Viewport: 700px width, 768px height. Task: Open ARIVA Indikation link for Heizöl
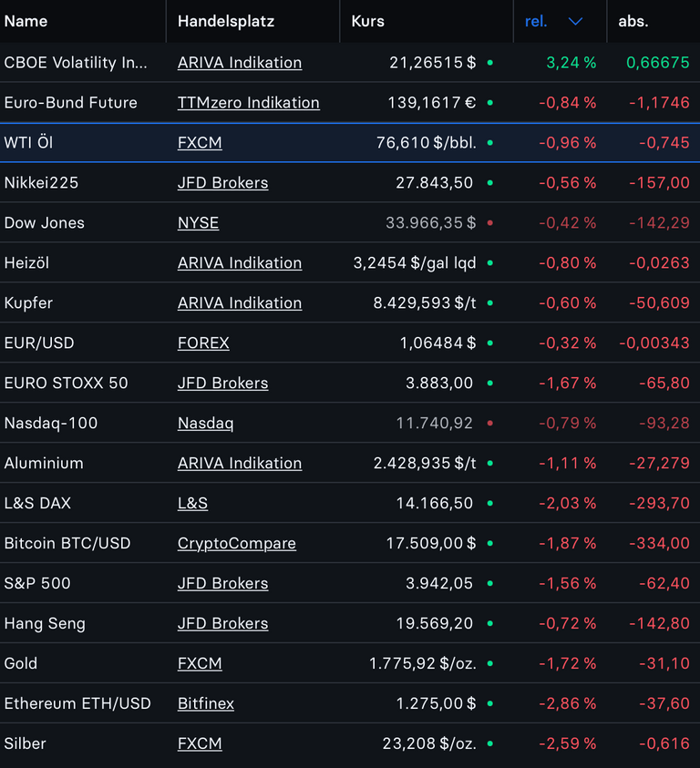coord(240,263)
